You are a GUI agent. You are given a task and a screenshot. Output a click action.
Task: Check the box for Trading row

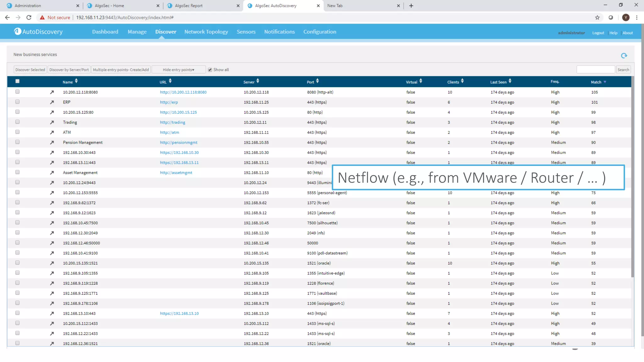point(17,122)
